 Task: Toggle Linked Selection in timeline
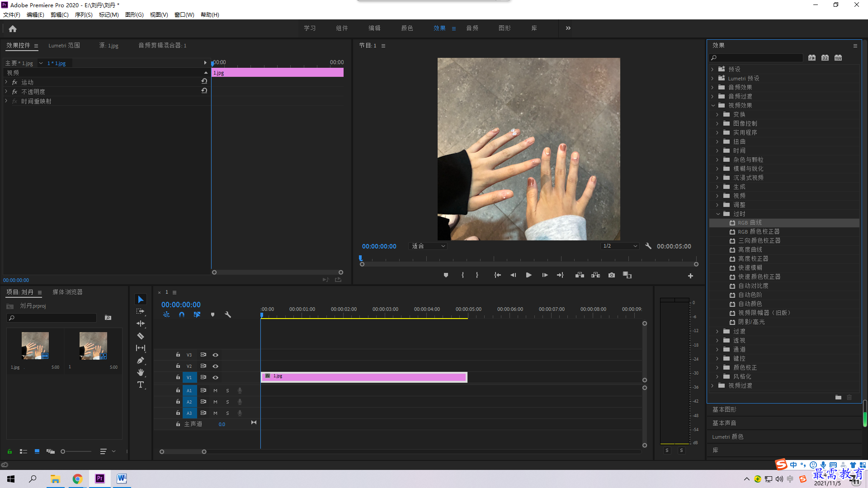[197, 314]
